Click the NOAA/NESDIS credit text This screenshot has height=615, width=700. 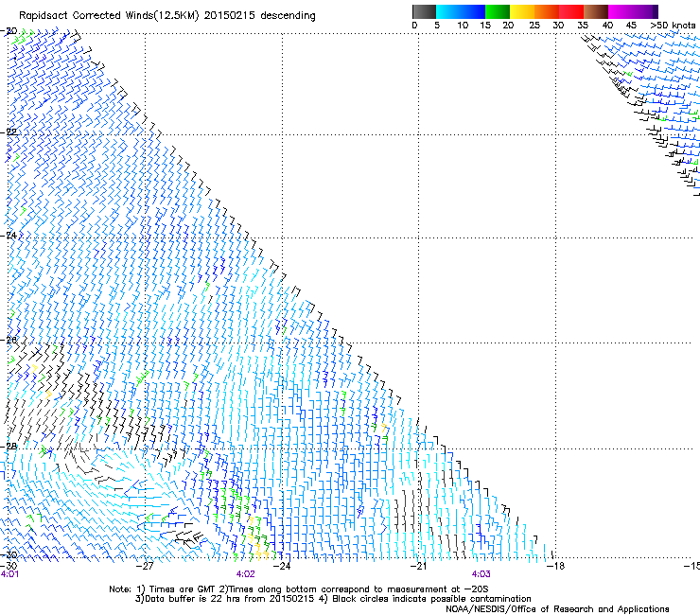(557, 609)
